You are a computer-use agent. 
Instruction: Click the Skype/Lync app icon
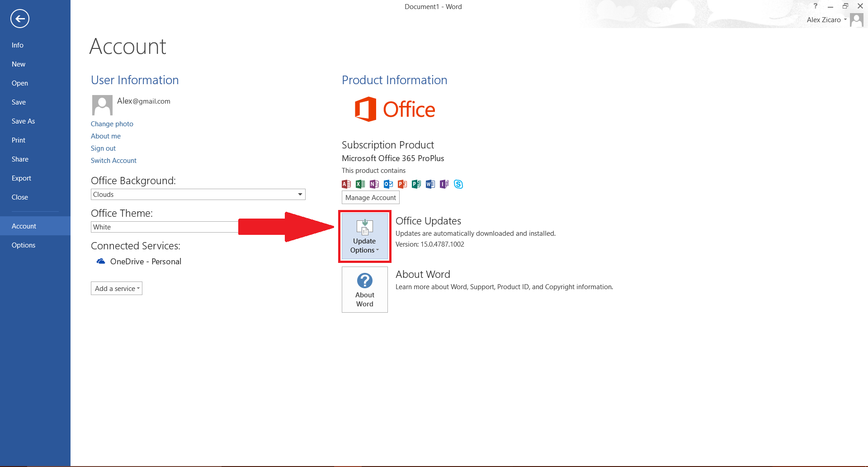458,184
